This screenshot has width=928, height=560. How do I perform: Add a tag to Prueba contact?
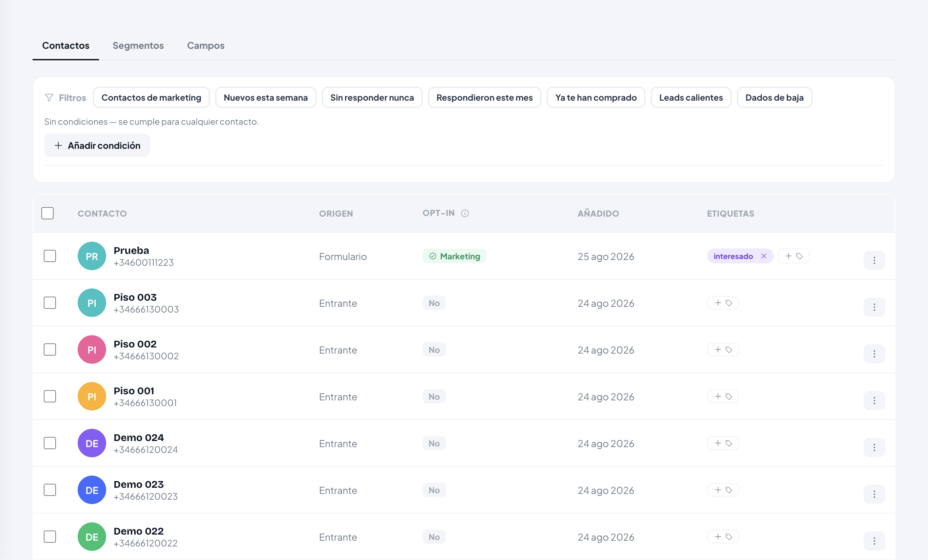coord(794,256)
